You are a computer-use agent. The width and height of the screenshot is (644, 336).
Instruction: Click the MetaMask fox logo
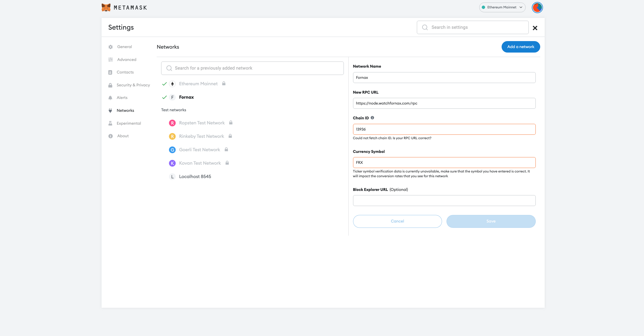(106, 8)
